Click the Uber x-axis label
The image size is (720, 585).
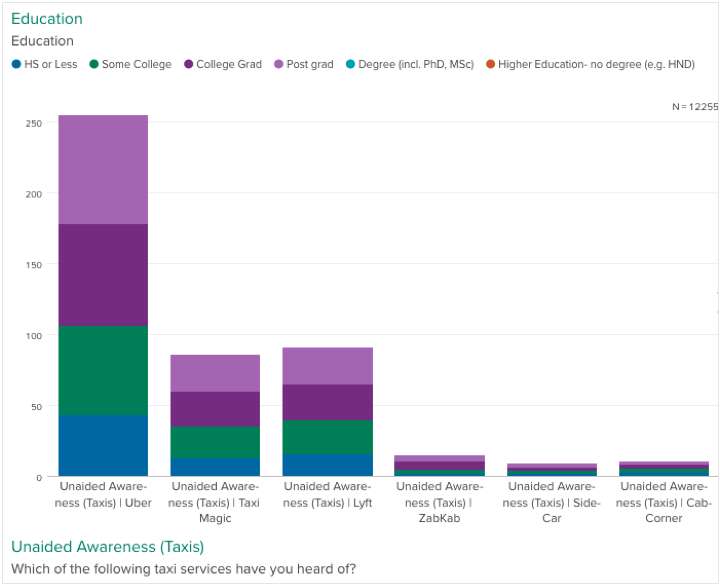tap(103, 495)
